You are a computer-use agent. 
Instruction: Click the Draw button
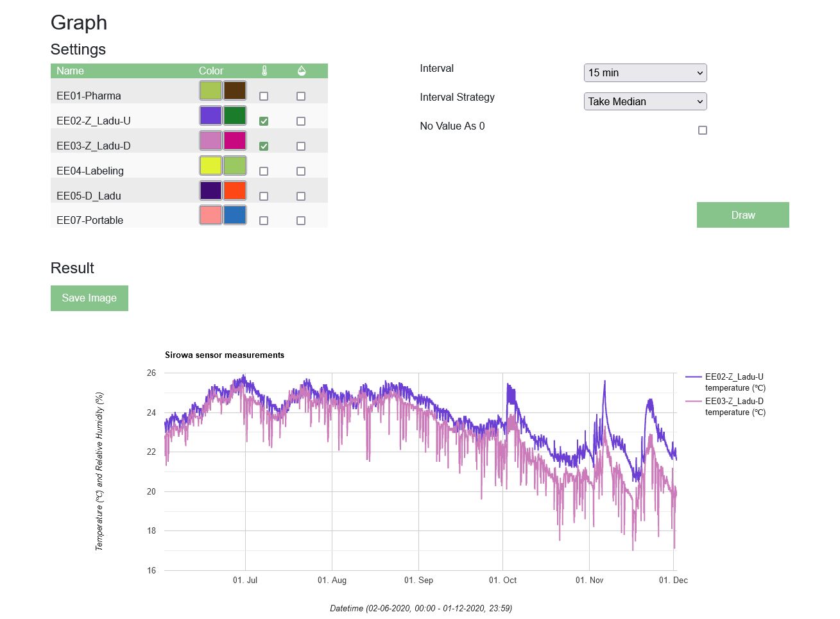click(743, 215)
